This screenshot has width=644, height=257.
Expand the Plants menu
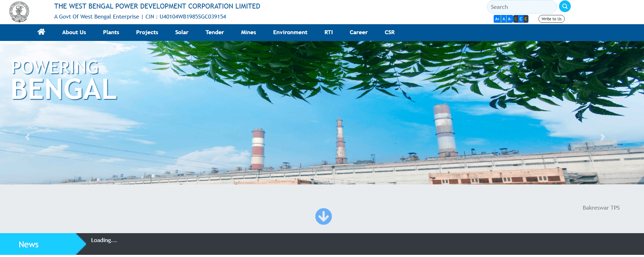click(111, 32)
